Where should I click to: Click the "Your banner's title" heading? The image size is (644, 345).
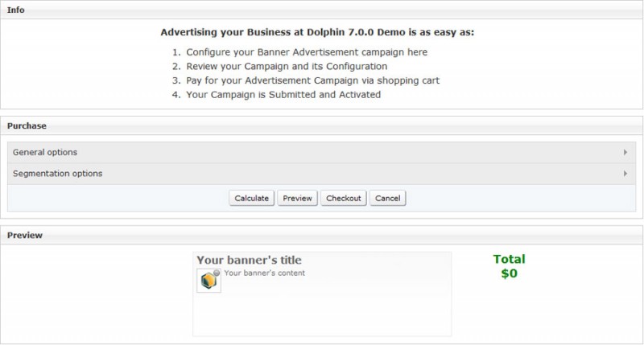(x=249, y=260)
